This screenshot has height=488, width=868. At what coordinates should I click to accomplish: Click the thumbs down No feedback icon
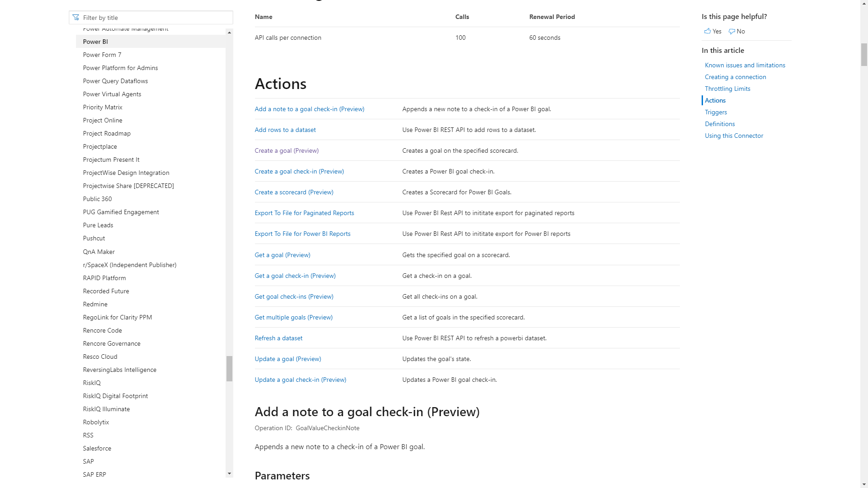tap(732, 31)
